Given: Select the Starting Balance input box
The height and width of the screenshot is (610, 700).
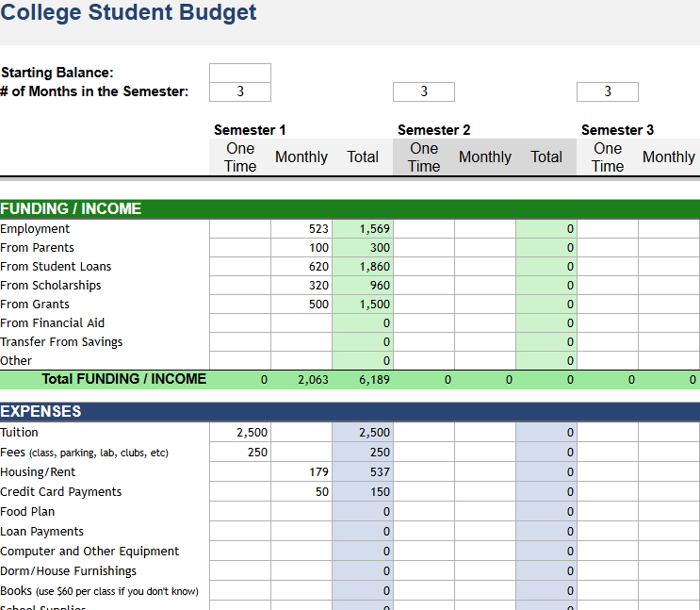Looking at the screenshot, I should pos(240,73).
